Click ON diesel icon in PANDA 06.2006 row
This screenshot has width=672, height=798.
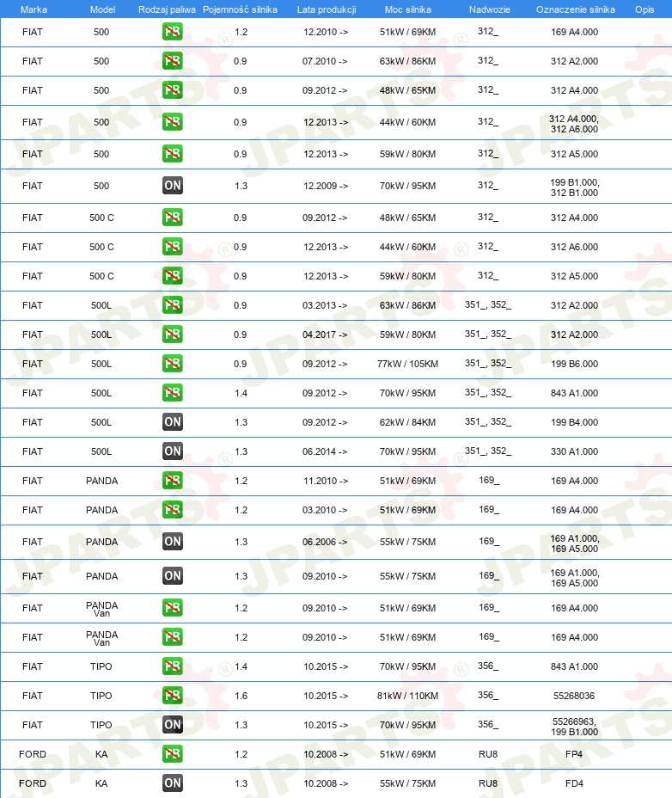click(x=173, y=542)
